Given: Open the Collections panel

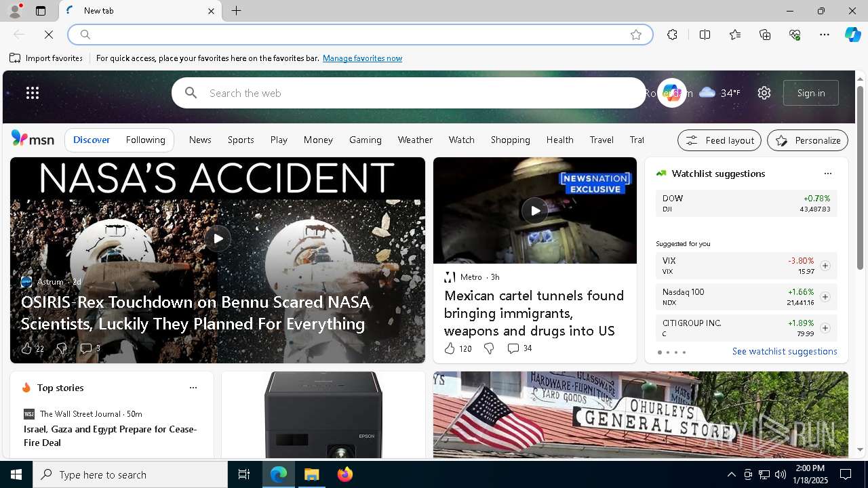Looking at the screenshot, I should [x=765, y=35].
